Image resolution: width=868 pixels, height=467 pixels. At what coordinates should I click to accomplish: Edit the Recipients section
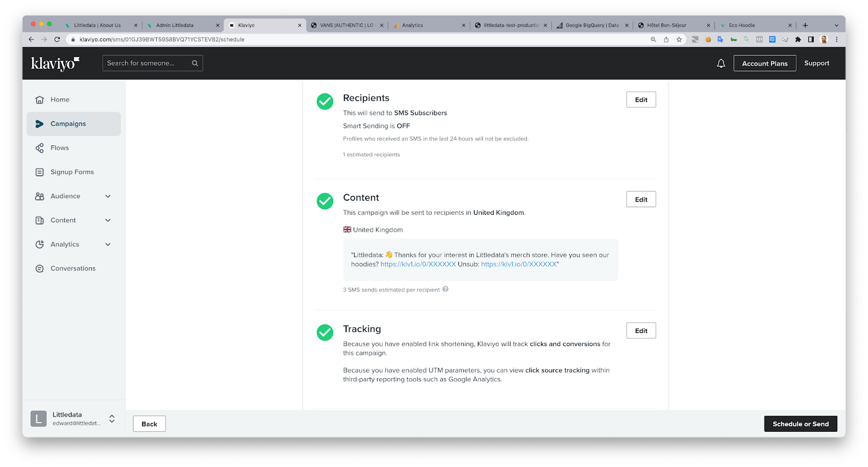641,100
